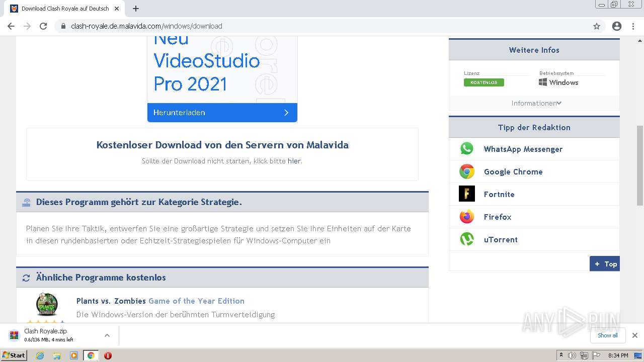644x362 pixels.
Task: Open Internet Explorer from the taskbar
Action: [x=40, y=355]
